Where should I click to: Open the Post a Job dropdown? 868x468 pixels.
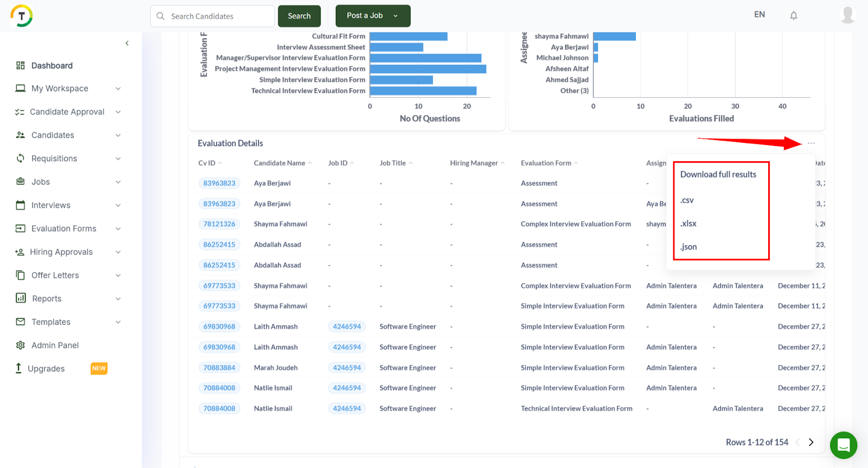click(395, 16)
